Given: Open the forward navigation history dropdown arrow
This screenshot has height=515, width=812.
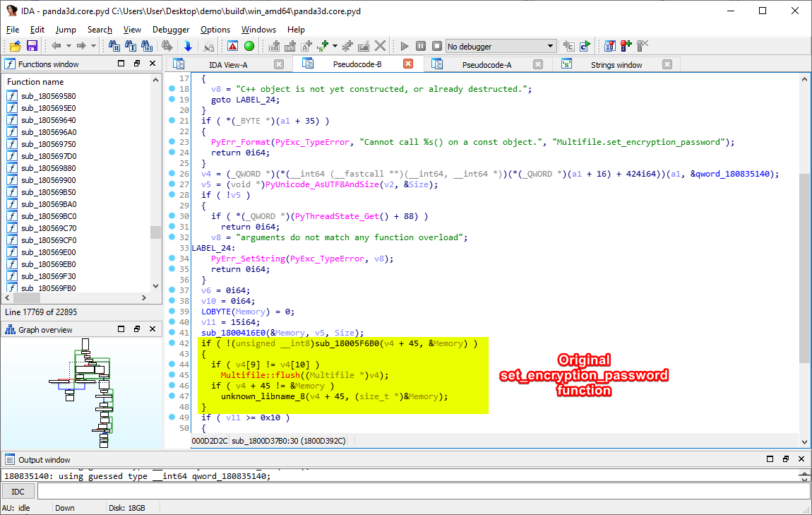Looking at the screenshot, I should pos(92,45).
